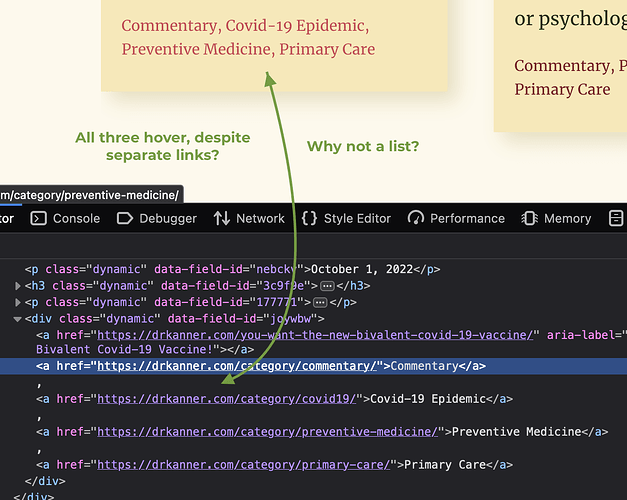
Task: Click the Style Editor tab's braces icon
Action: (x=310, y=218)
